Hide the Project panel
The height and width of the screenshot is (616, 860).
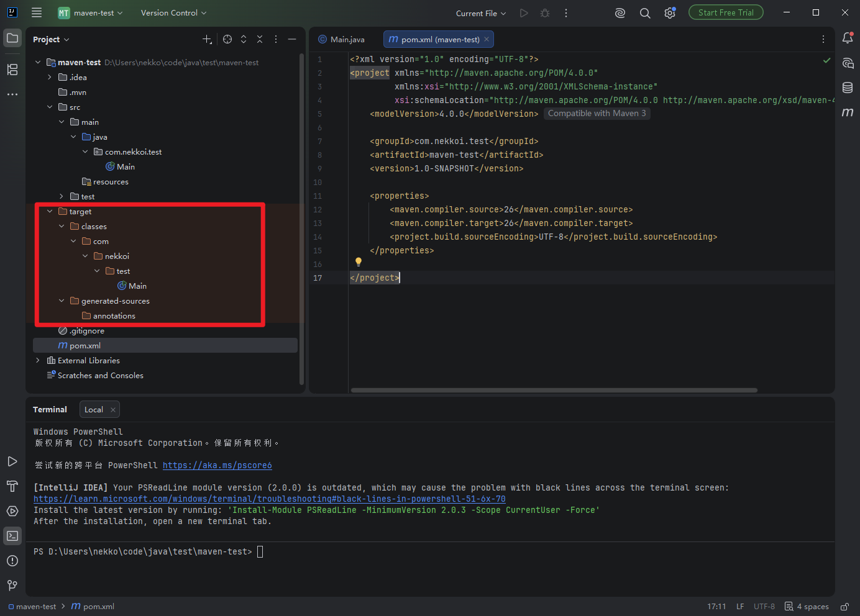[292, 39]
